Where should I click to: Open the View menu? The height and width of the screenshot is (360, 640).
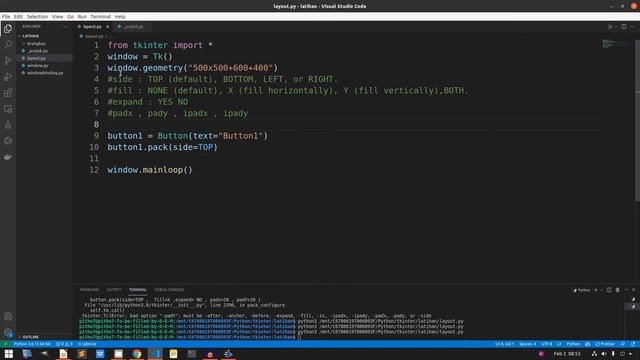click(58, 17)
